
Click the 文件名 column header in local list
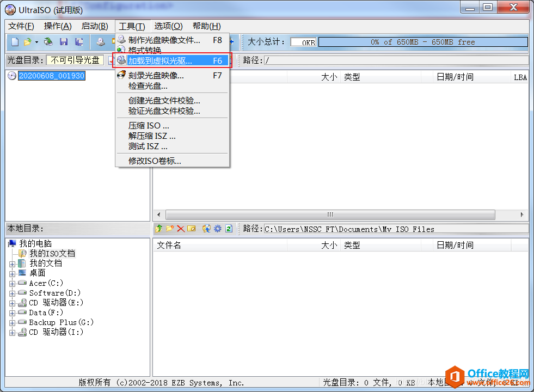click(169, 246)
